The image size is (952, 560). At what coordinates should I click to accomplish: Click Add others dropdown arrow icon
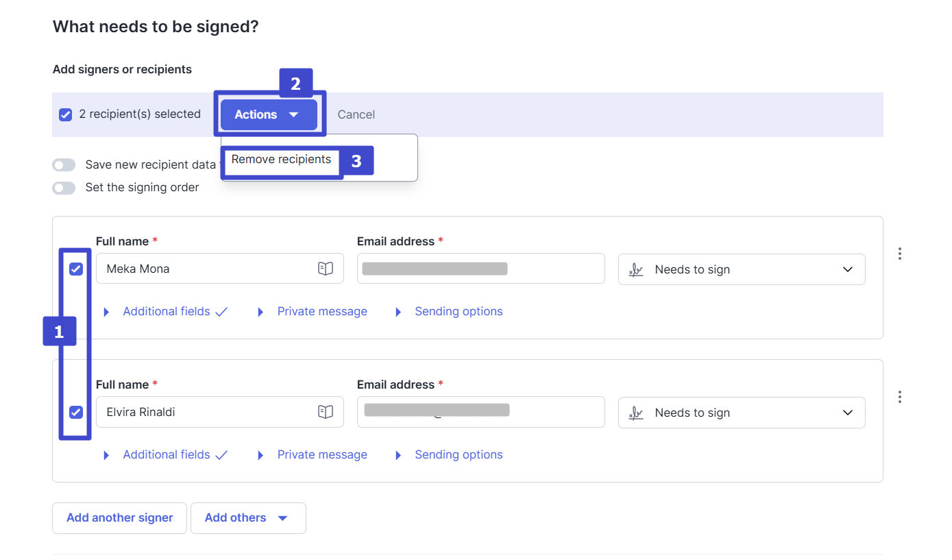pyautogui.click(x=282, y=518)
